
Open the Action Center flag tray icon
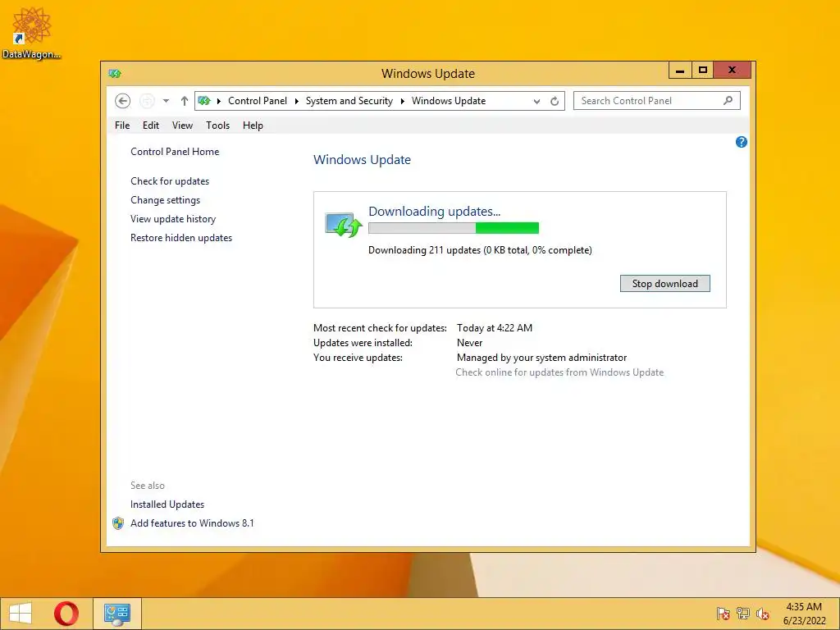coord(724,614)
